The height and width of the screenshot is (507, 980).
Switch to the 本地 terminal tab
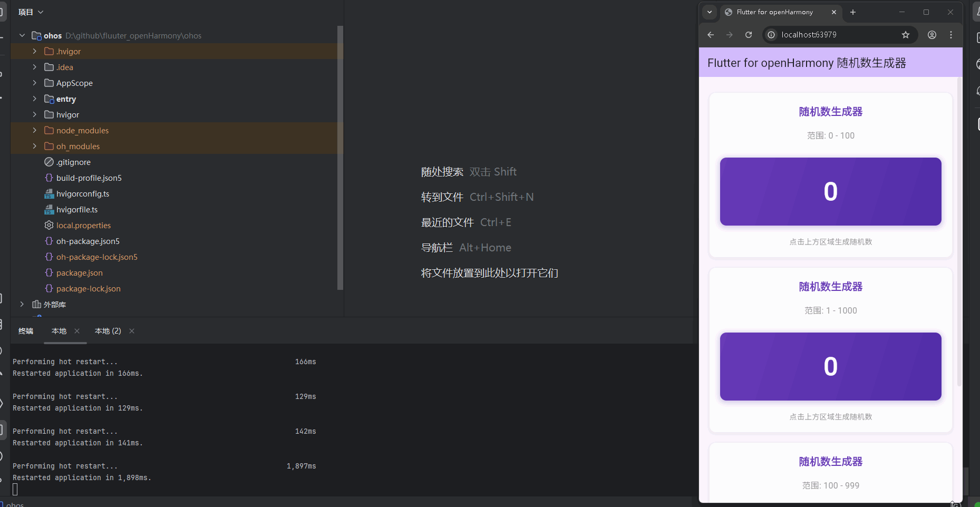coord(59,331)
